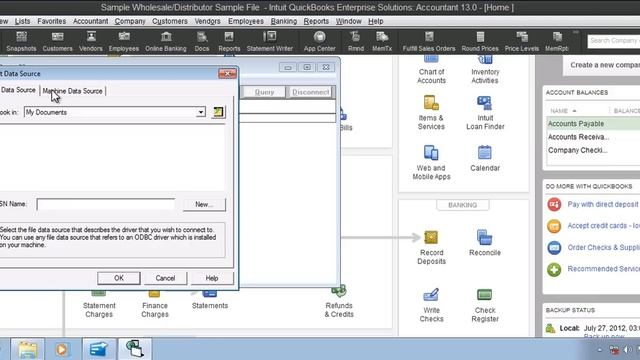Image resolution: width=640 pixels, height=360 pixels.
Task: Open the Statements icon
Action: 210,300
